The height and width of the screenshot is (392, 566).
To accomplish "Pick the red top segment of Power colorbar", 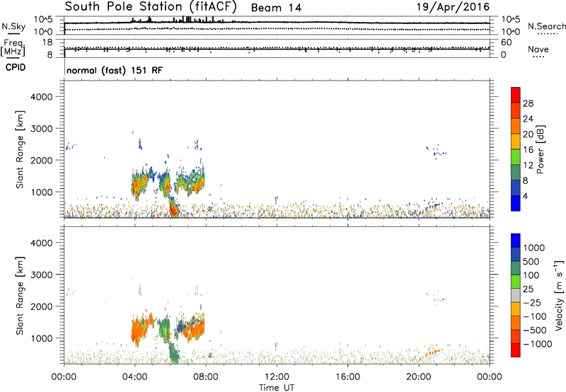I will point(516,95).
